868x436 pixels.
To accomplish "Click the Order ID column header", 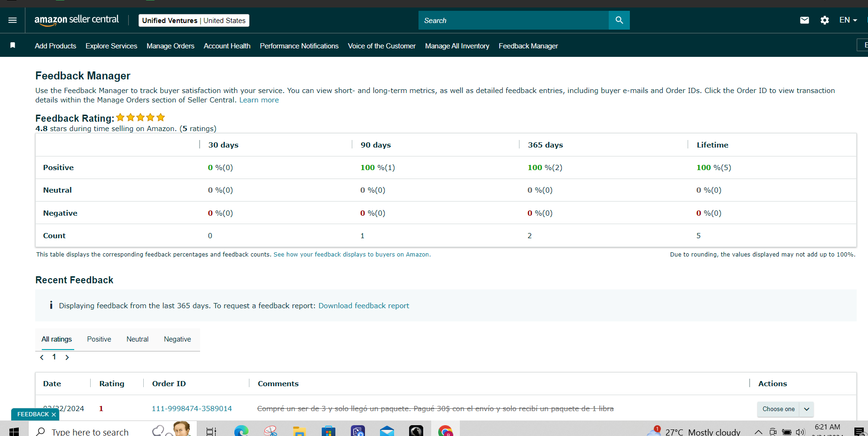I will click(x=169, y=384).
